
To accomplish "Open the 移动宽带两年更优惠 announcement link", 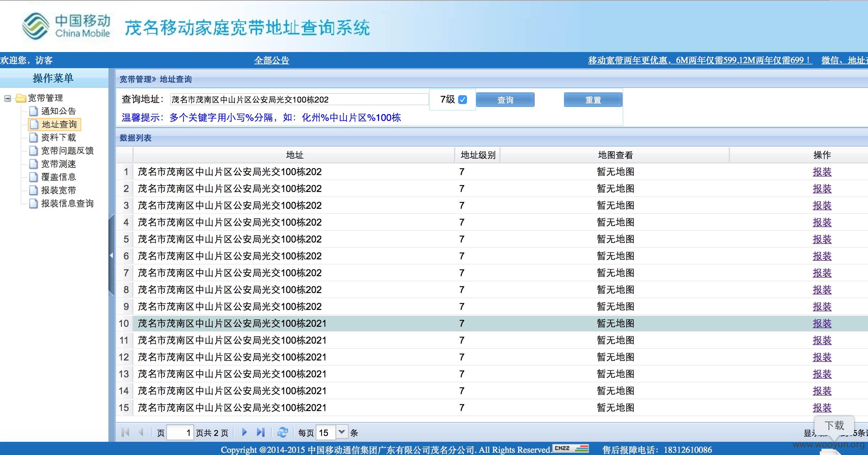I will coord(700,60).
